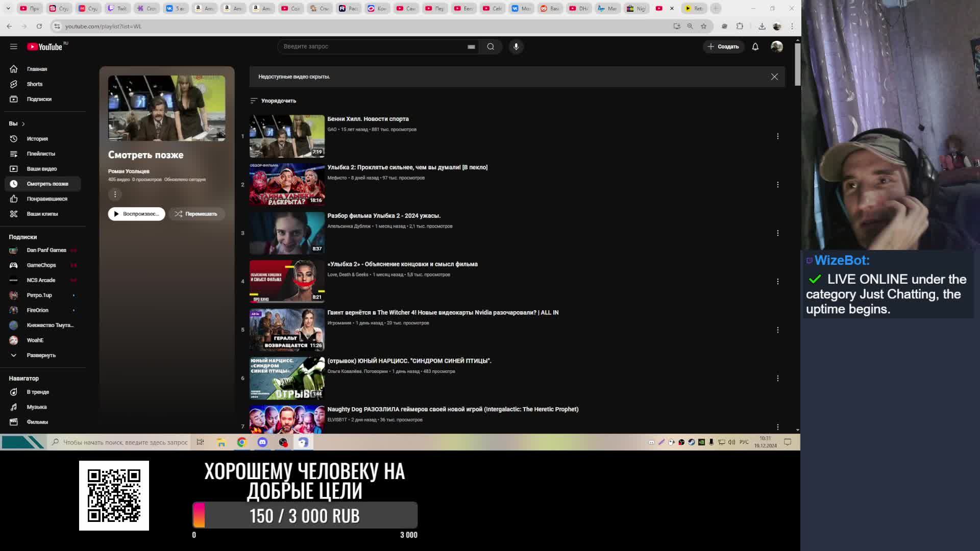Open History in the sidebar
Image resolution: width=980 pixels, height=551 pixels.
(37, 139)
